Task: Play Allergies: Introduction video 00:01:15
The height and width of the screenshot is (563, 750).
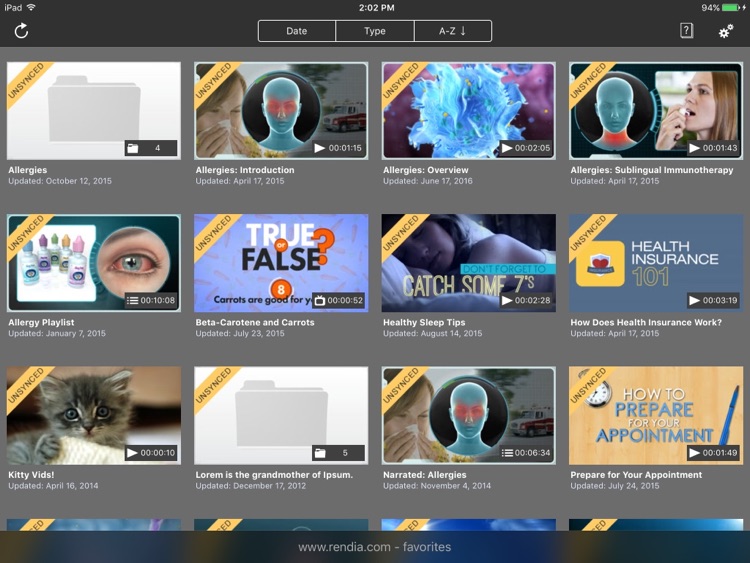Action: (338, 148)
